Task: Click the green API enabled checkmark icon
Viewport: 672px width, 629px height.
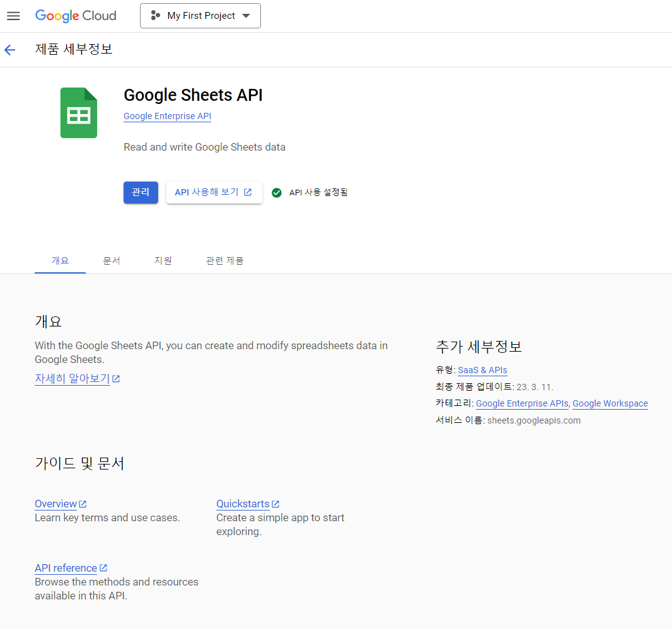Action: (x=277, y=193)
